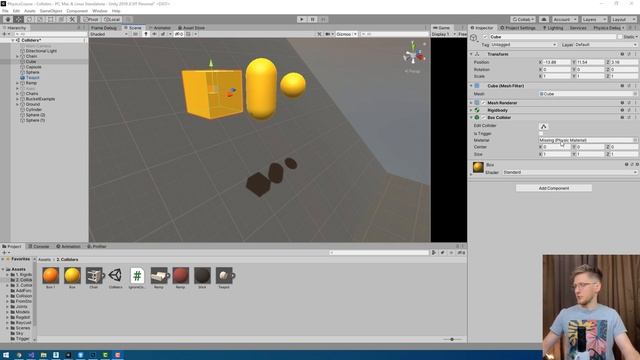
Task: Open the Gizmos dropdown
Action: click(x=346, y=34)
